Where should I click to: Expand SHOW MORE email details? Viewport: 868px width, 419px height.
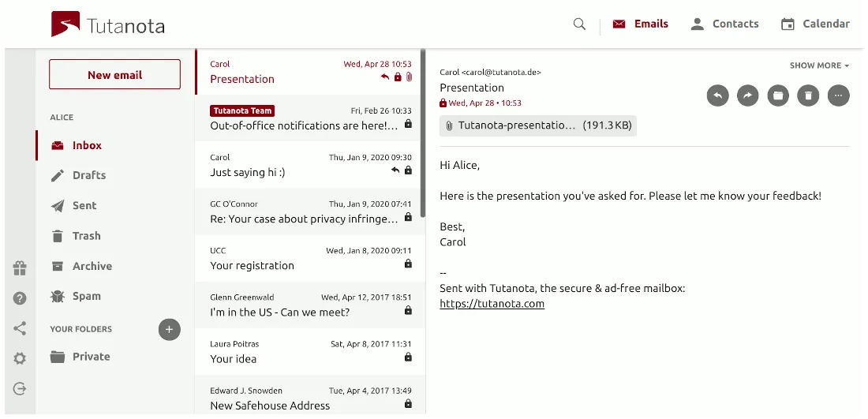coord(819,65)
